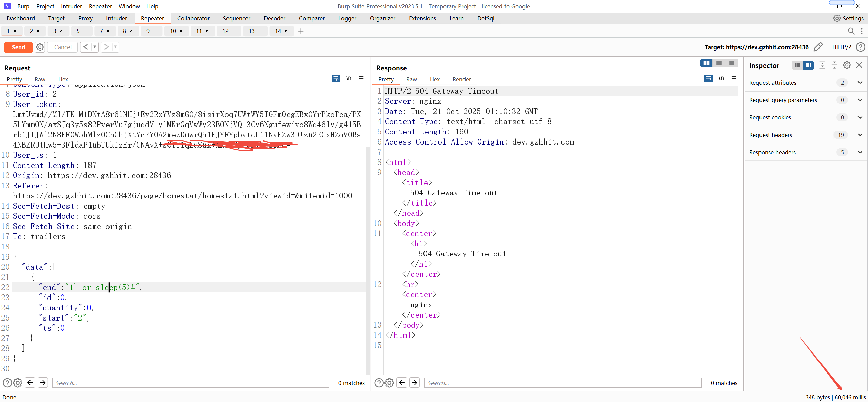
Task: Open Repeater tab search magnifier icon
Action: tap(851, 31)
